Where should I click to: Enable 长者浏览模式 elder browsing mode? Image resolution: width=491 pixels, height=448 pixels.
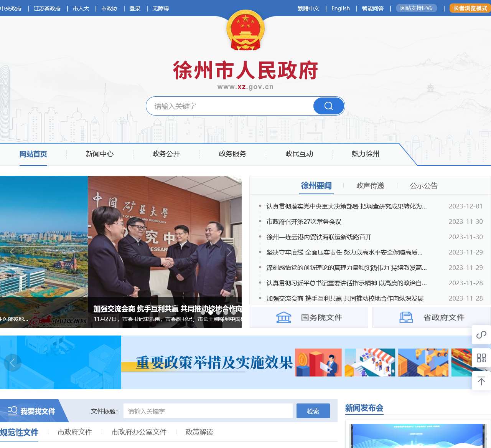[469, 8]
